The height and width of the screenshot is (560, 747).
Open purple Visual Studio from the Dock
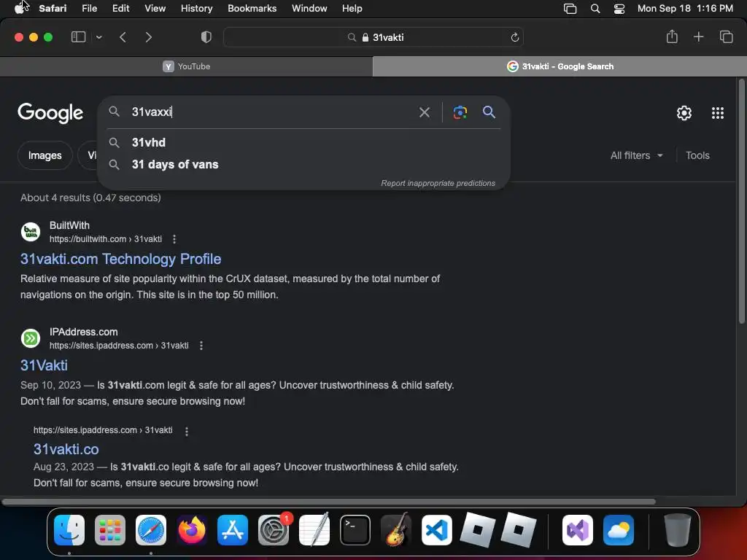(578, 529)
